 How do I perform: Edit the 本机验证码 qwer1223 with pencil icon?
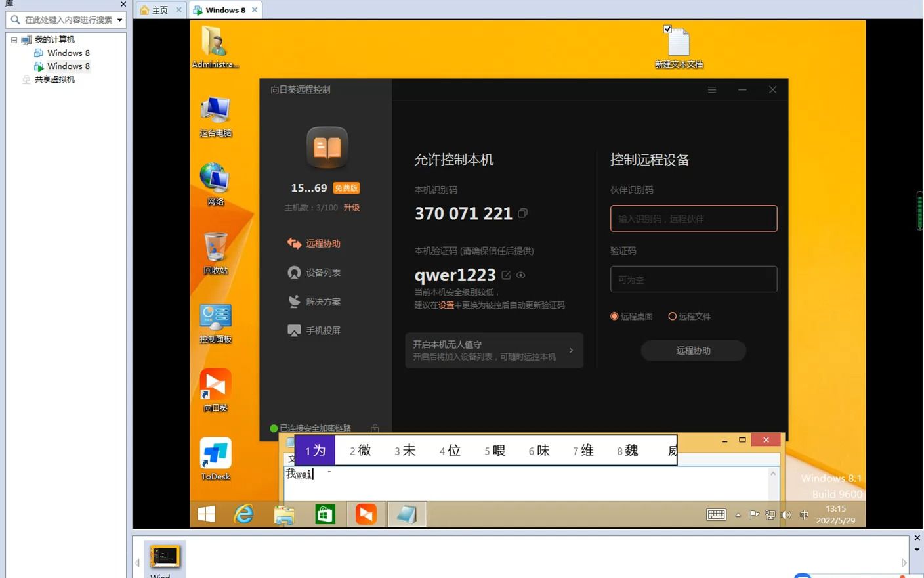[x=506, y=275]
